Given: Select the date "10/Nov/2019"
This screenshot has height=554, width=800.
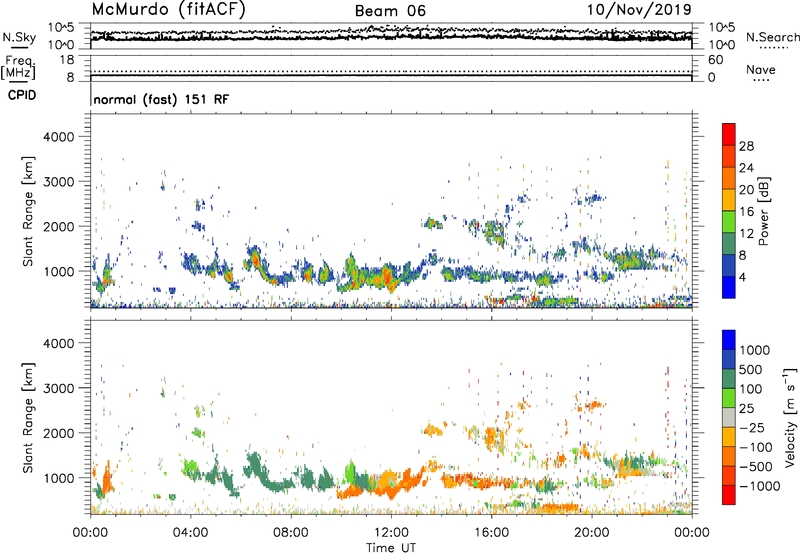Looking at the screenshot, I should tap(639, 9).
